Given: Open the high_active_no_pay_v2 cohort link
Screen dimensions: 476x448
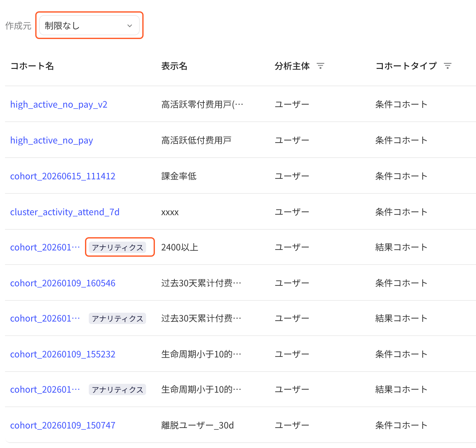Looking at the screenshot, I should (59, 104).
